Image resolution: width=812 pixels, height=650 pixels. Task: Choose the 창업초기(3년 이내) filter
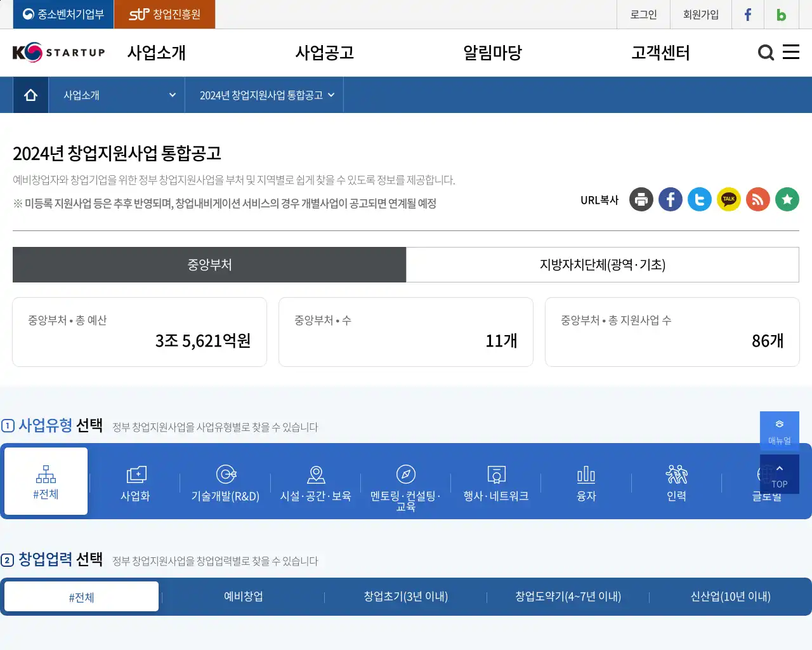(x=406, y=596)
